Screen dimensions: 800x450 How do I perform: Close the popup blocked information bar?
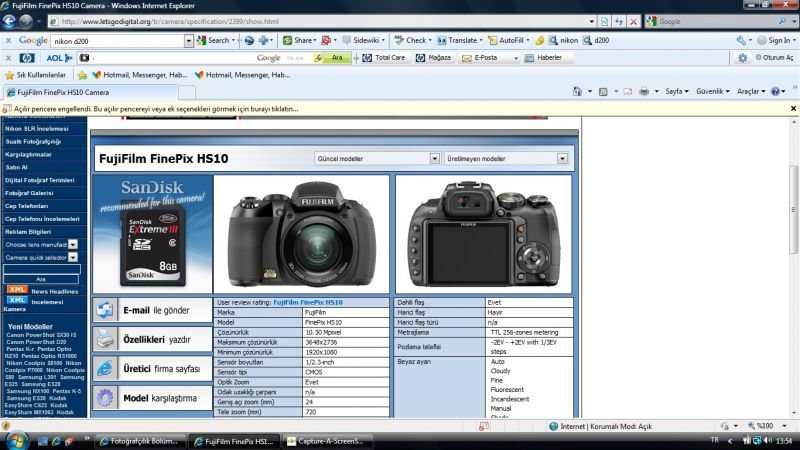(x=793, y=109)
